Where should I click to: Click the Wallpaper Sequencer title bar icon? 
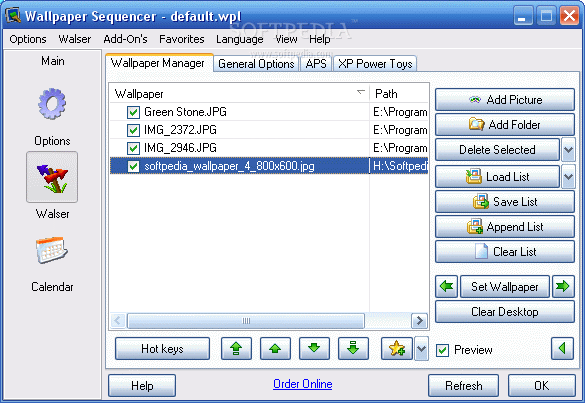tap(13, 15)
